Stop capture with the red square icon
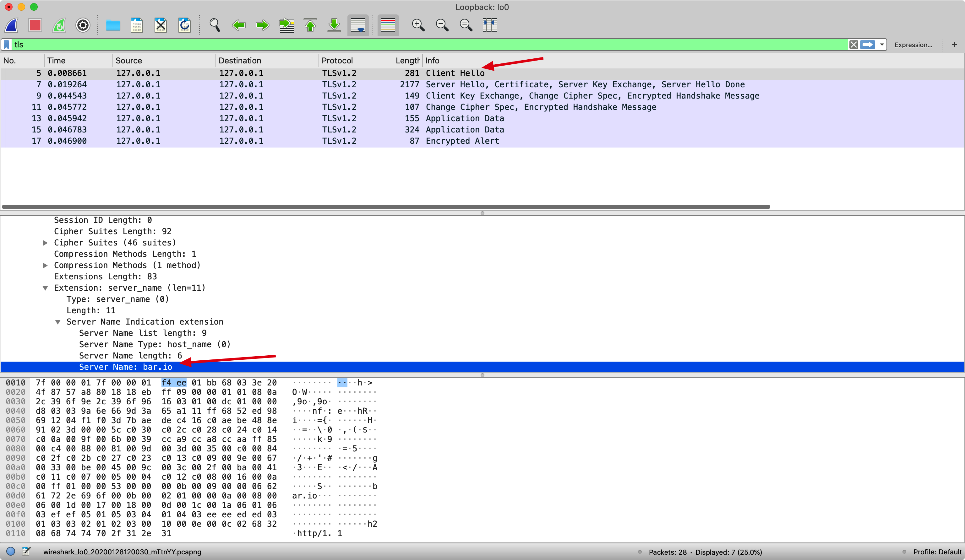Screen dimensions: 965x560 35,25
